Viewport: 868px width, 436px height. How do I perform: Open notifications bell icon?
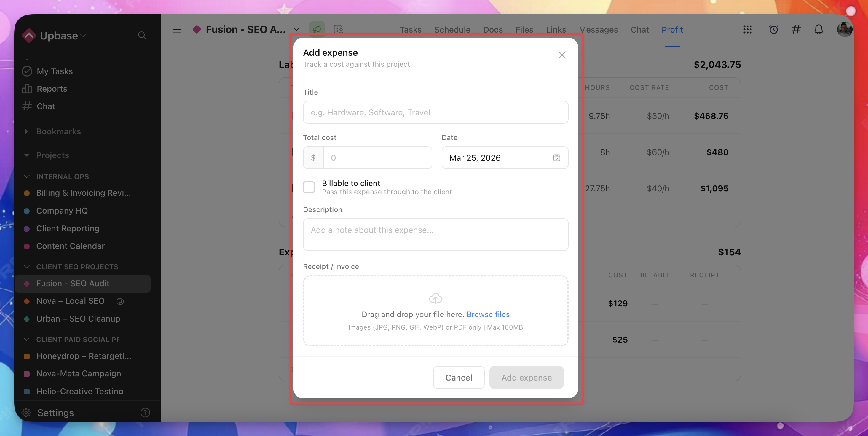[818, 30]
